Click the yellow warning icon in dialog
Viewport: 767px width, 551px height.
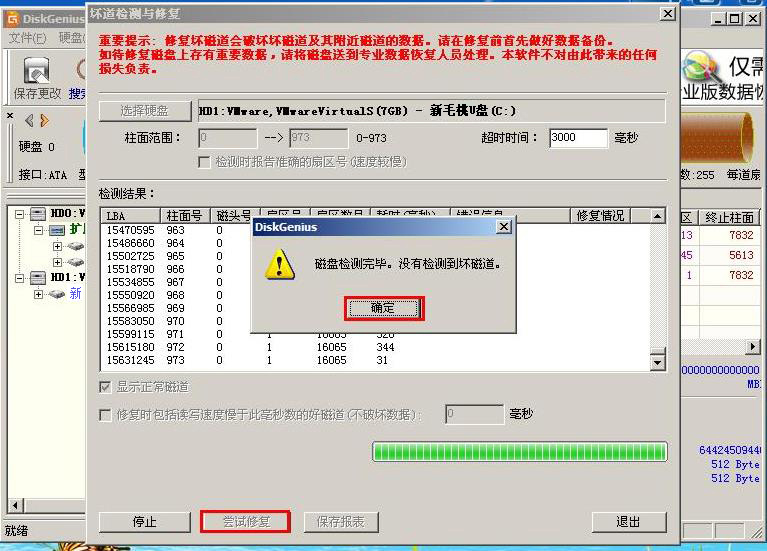(x=279, y=265)
